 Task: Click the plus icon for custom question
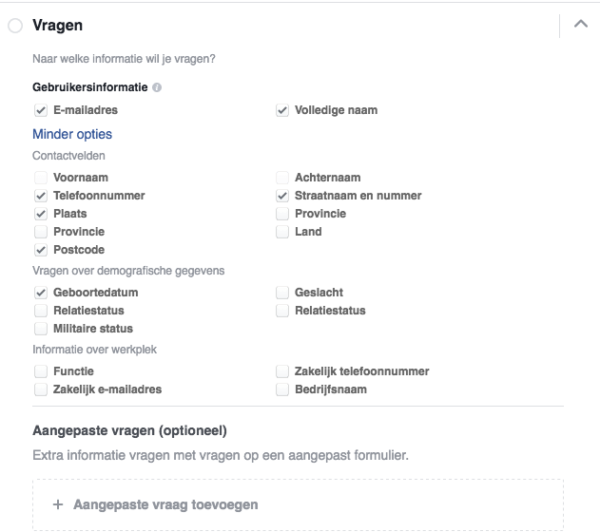tap(58, 504)
